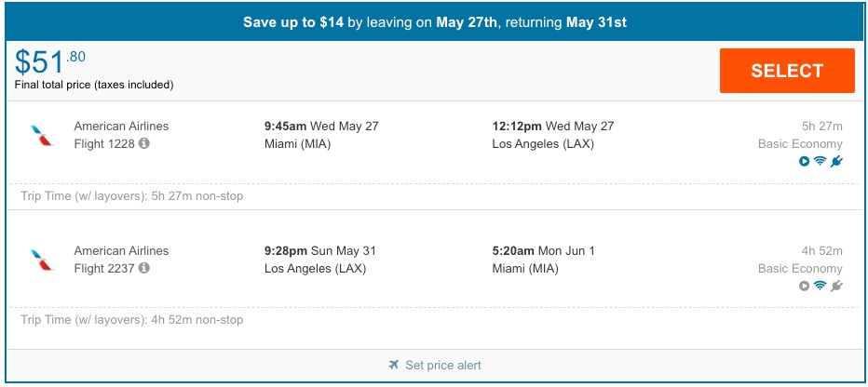Click the 4h 52m non-stop trip time row
Viewport: 868px width, 387px height.
[x=131, y=320]
